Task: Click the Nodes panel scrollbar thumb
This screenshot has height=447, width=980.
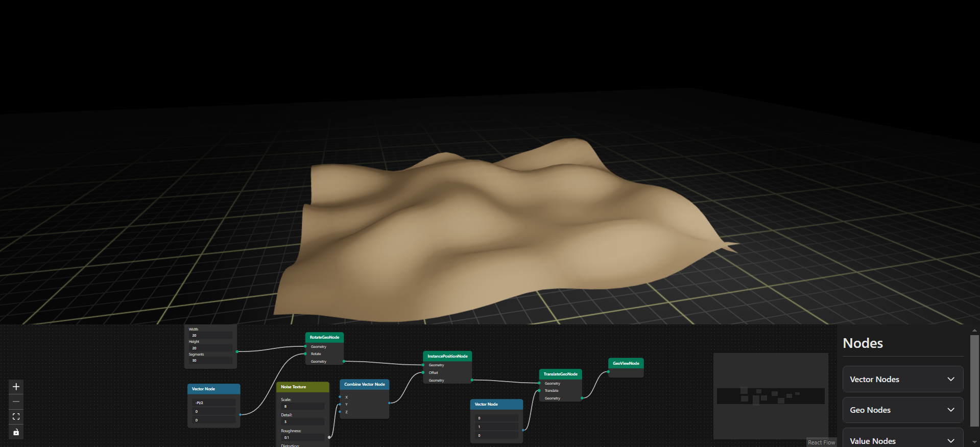Action: 974,380
